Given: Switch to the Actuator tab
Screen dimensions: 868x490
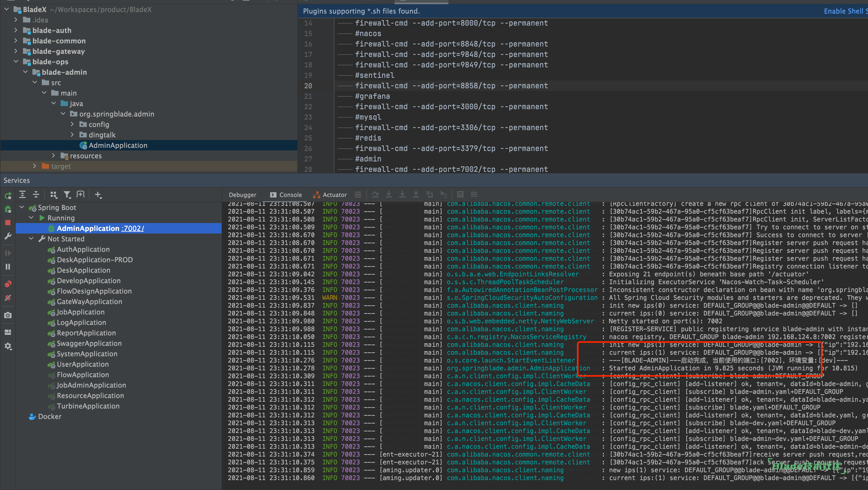Looking at the screenshot, I should (329, 195).
